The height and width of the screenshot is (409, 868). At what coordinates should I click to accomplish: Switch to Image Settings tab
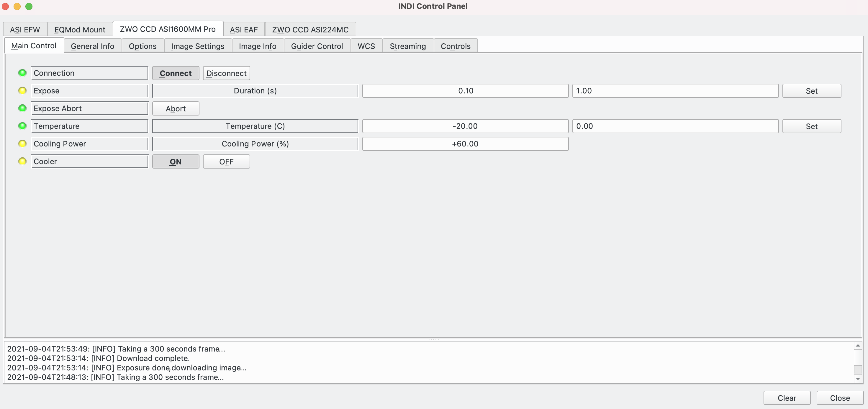[x=198, y=46]
